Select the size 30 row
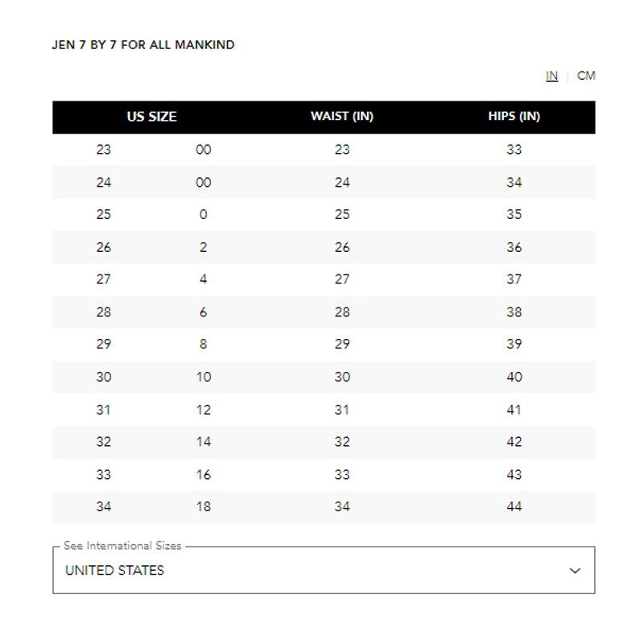The height and width of the screenshot is (644, 644). (324, 377)
